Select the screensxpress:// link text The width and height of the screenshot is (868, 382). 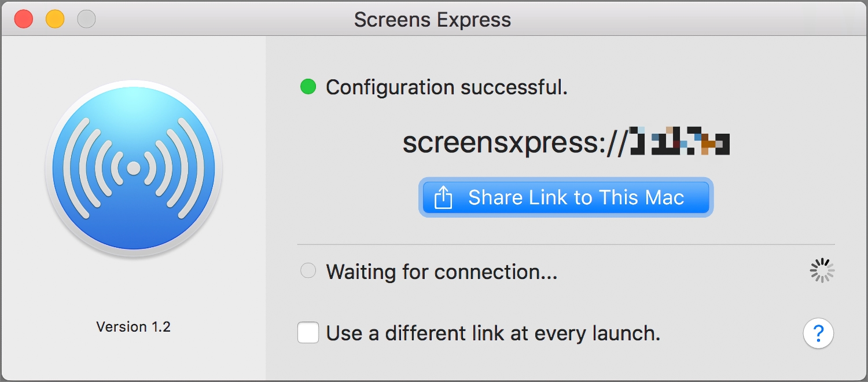point(566,142)
